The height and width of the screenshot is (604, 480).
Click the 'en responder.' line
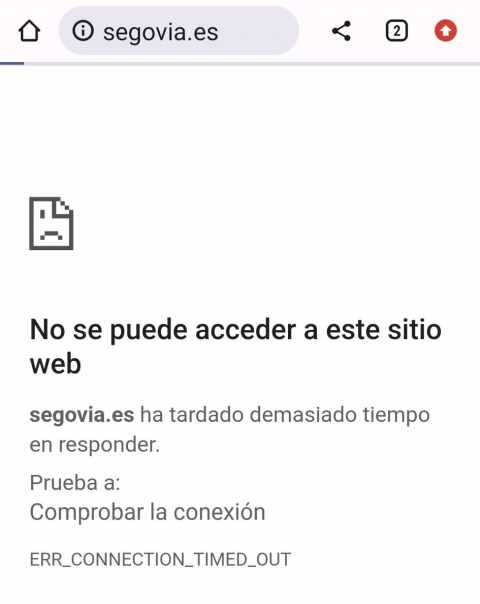(x=95, y=446)
